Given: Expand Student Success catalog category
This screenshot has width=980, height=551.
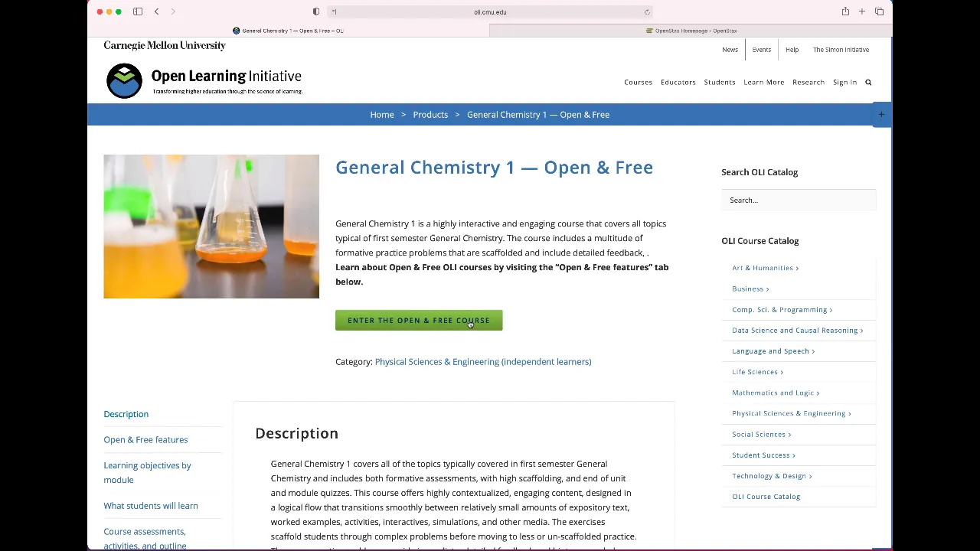Looking at the screenshot, I should pyautogui.click(x=763, y=455).
